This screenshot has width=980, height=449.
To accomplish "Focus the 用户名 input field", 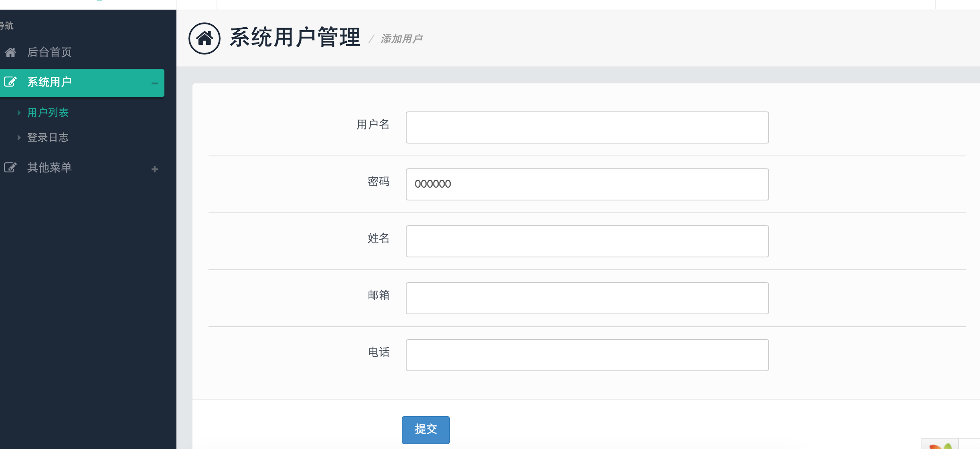I will 587,127.
